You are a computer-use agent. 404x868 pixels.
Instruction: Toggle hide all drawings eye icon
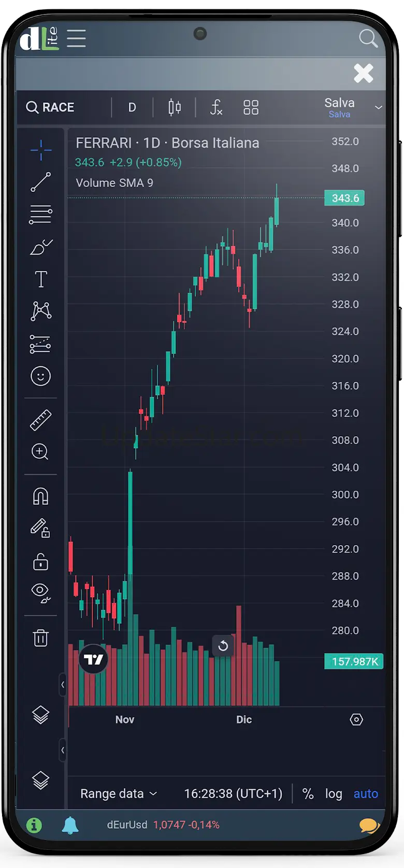[40, 593]
